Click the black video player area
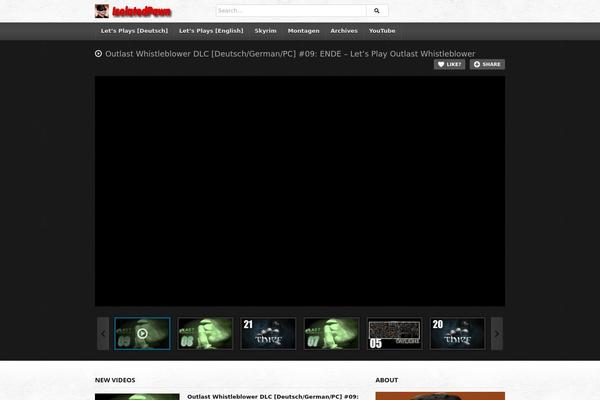The image size is (600, 400). coord(300,191)
